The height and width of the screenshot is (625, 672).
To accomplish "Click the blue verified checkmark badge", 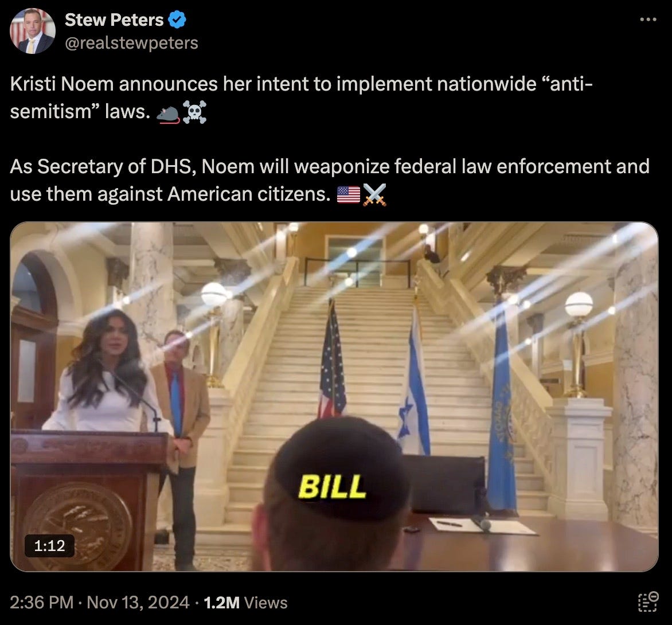I will point(177,19).
